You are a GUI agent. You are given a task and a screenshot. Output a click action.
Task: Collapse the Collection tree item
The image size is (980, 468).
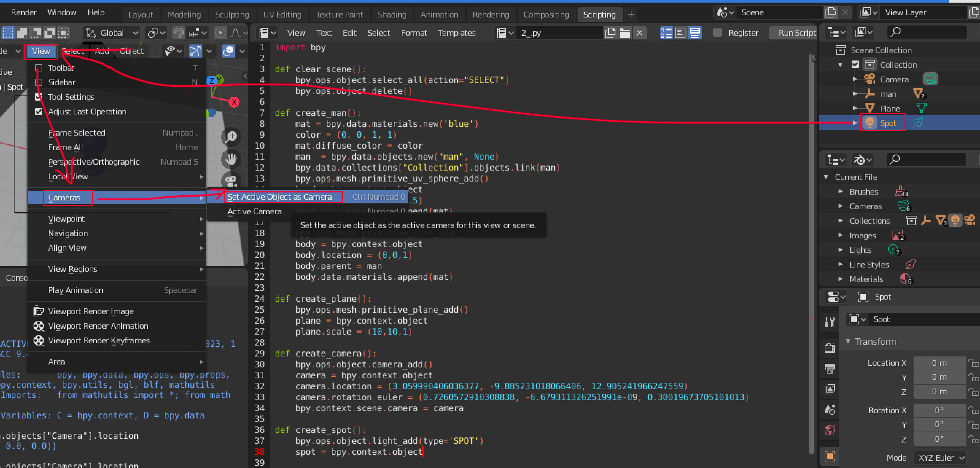tap(840, 65)
